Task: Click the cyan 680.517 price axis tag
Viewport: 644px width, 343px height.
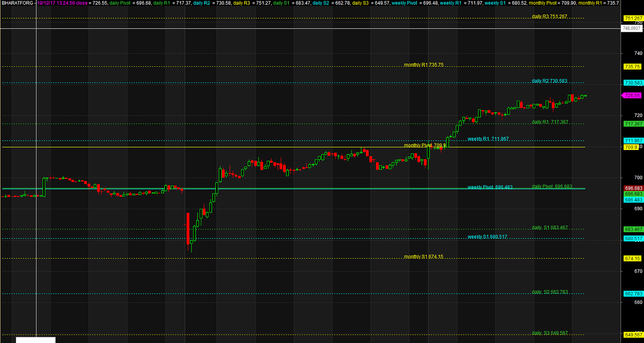Action: (x=634, y=238)
